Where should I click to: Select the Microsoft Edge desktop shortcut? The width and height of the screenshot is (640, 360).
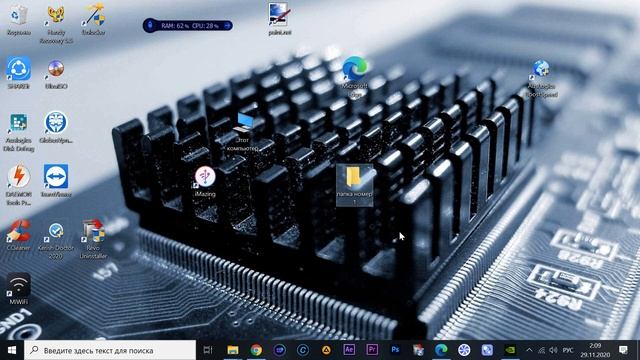(355, 78)
